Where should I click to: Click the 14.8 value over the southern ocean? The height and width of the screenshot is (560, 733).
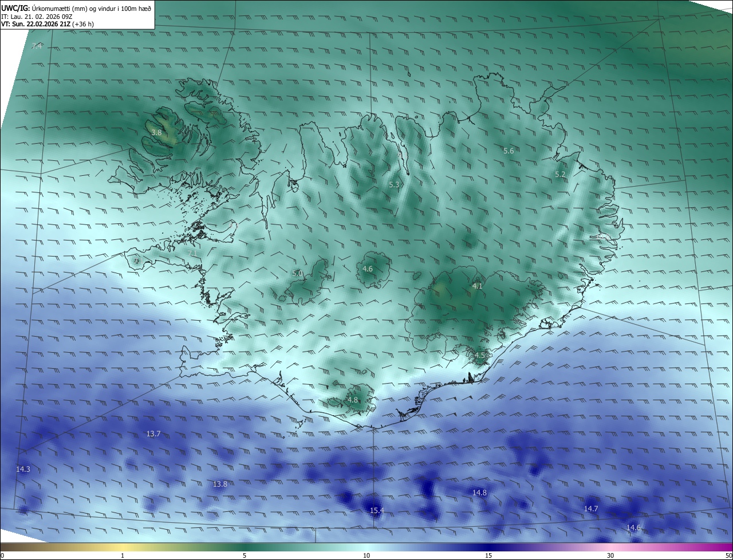click(x=479, y=492)
